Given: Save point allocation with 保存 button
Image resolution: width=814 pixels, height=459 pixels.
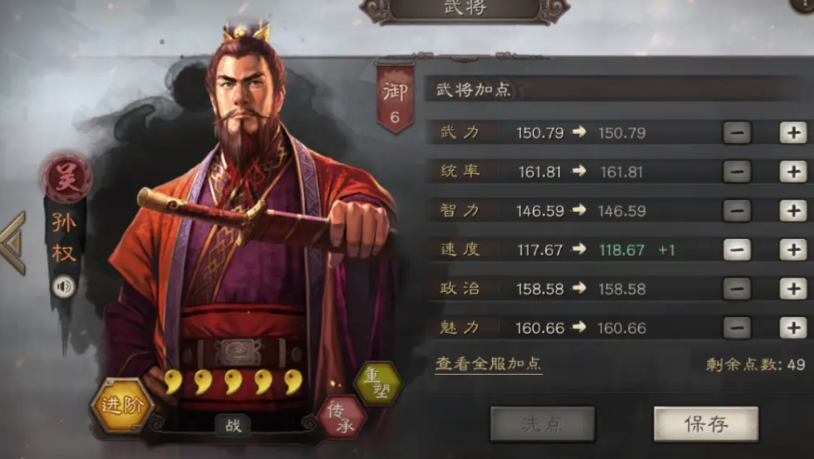Looking at the screenshot, I should click(x=706, y=424).
